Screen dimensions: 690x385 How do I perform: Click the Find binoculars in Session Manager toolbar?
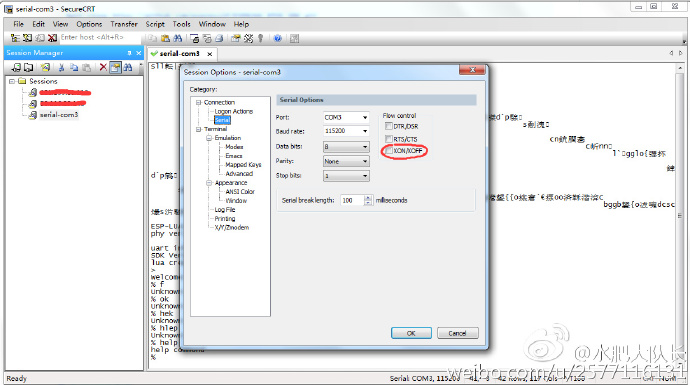128,67
